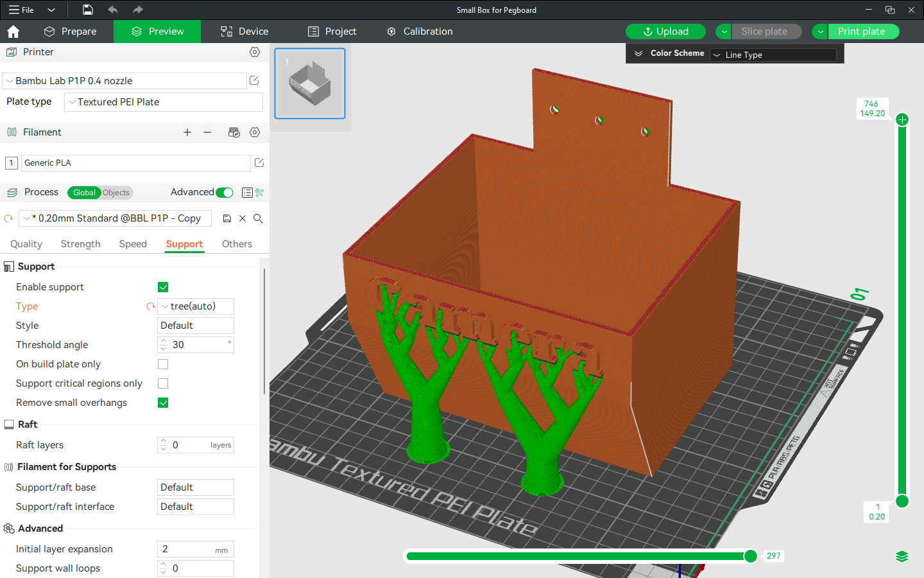Open the Support/raft base filament dropdown
The height and width of the screenshot is (578, 924).
(x=196, y=487)
